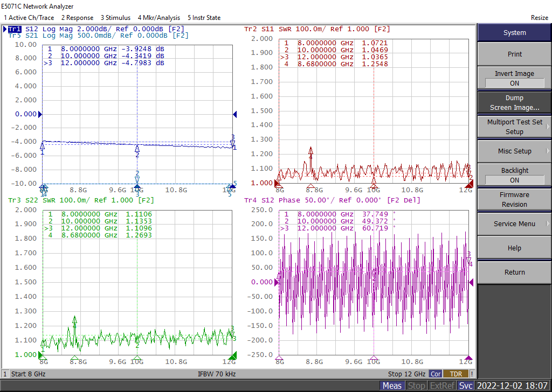
Task: Click the Dump Screen Image button
Action: [x=514, y=103]
